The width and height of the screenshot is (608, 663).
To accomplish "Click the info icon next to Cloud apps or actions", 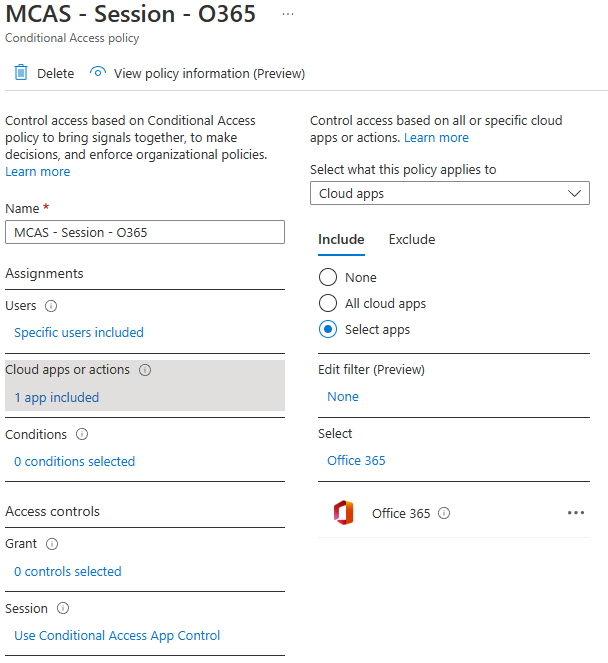I will (x=145, y=370).
